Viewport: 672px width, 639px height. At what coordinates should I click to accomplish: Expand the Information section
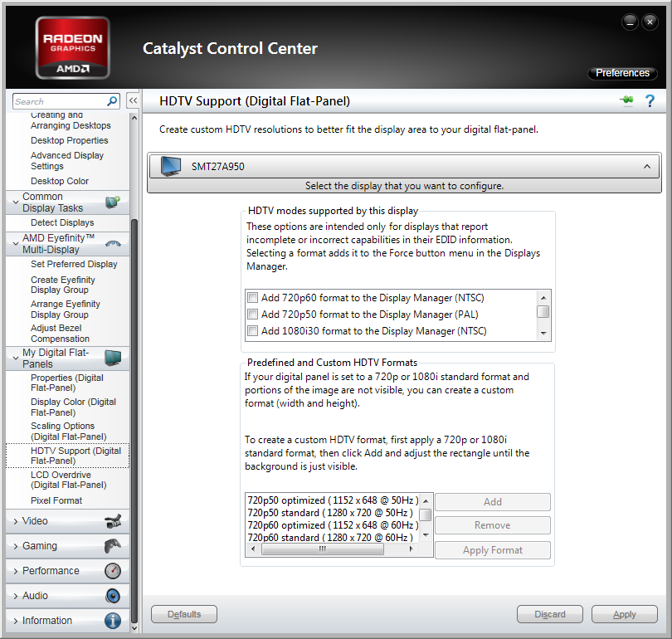[x=16, y=621]
